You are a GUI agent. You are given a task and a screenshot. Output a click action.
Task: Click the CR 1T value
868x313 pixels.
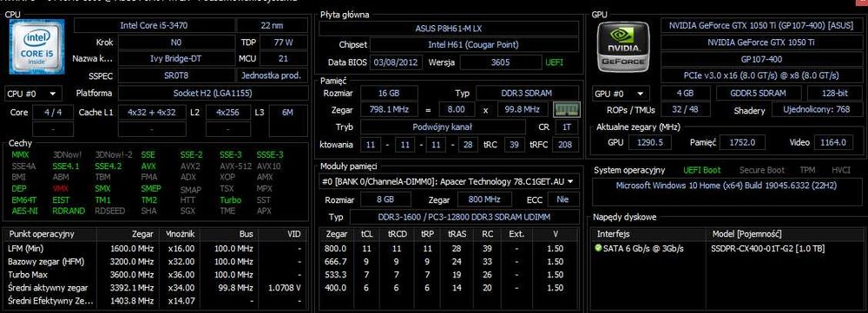click(x=567, y=127)
